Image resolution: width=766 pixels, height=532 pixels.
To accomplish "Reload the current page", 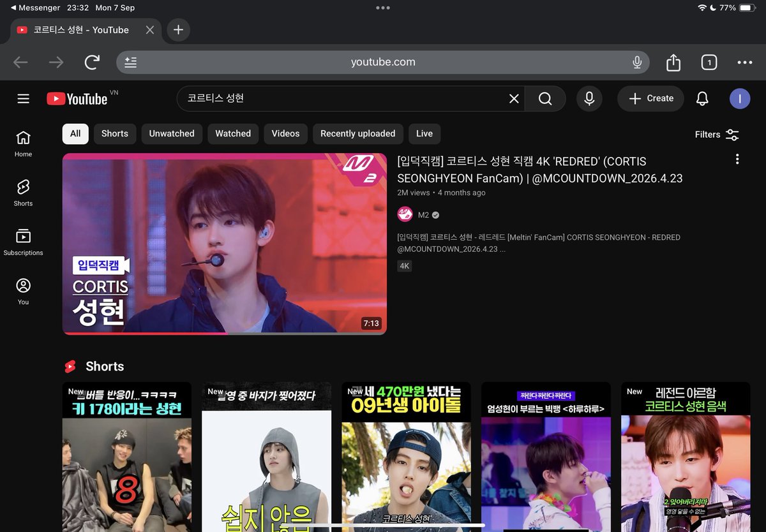I will [x=92, y=62].
